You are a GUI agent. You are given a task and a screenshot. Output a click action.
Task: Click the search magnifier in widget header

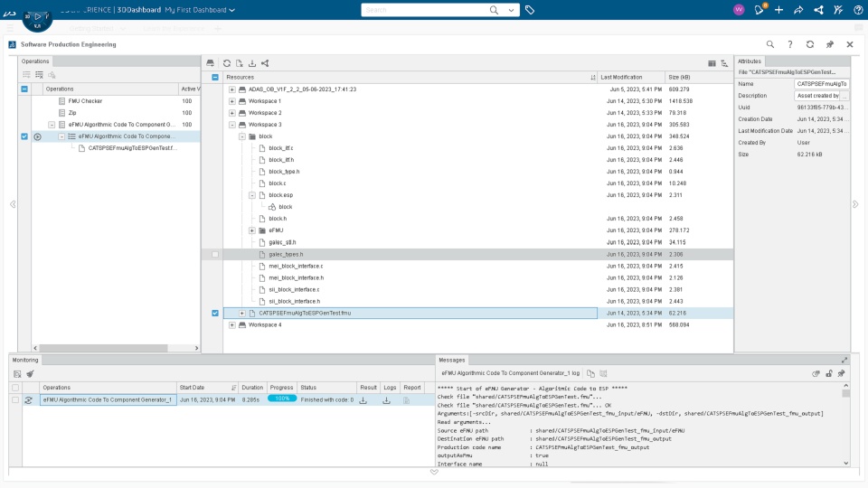click(770, 44)
